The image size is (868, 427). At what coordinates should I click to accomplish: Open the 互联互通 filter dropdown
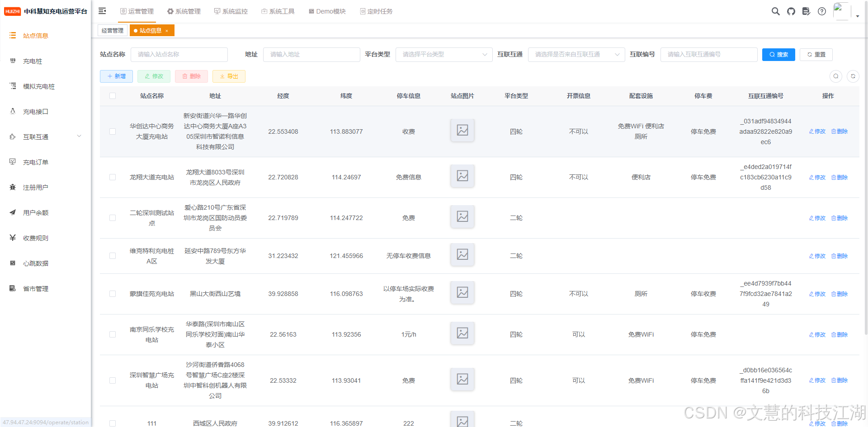click(x=576, y=55)
